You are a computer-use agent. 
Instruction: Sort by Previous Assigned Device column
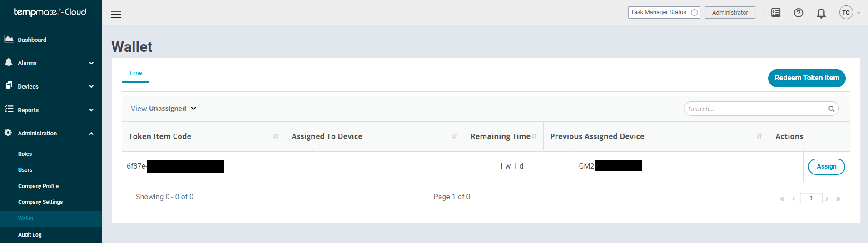pyautogui.click(x=759, y=136)
